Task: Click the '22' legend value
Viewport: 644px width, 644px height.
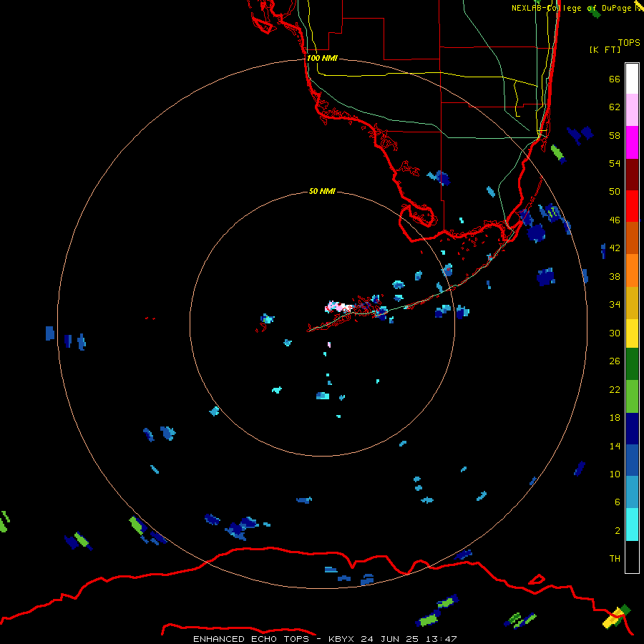Action: (615, 389)
